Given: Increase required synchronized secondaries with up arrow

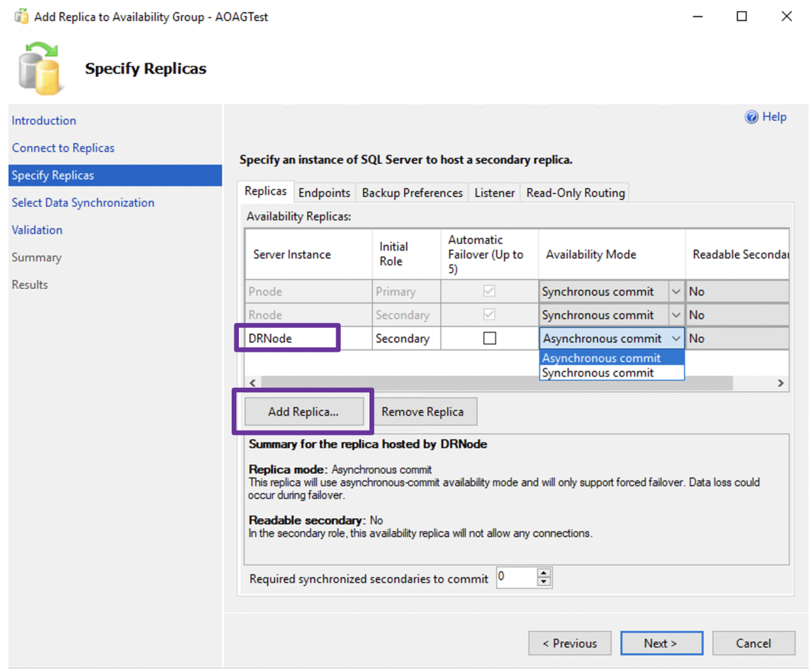Looking at the screenshot, I should [x=544, y=573].
